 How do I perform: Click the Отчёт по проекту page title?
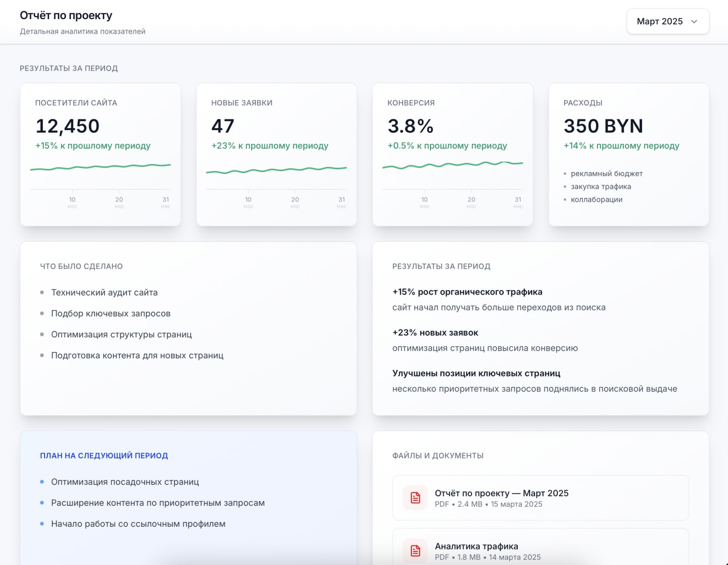coord(66,15)
